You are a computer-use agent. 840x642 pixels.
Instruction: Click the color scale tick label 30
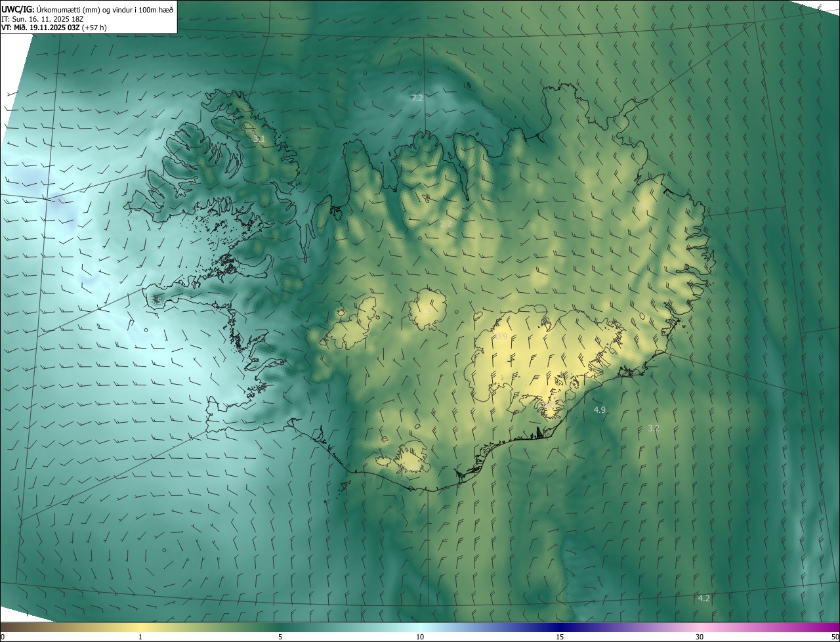700,637
